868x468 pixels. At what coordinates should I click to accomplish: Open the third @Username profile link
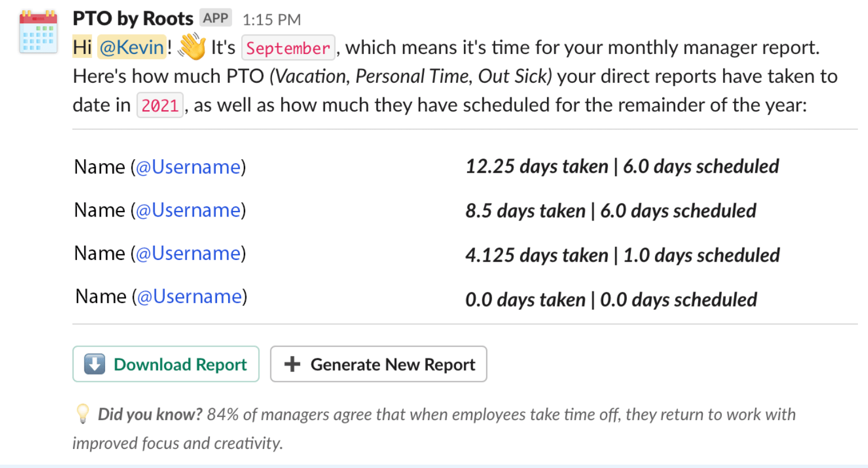188,253
